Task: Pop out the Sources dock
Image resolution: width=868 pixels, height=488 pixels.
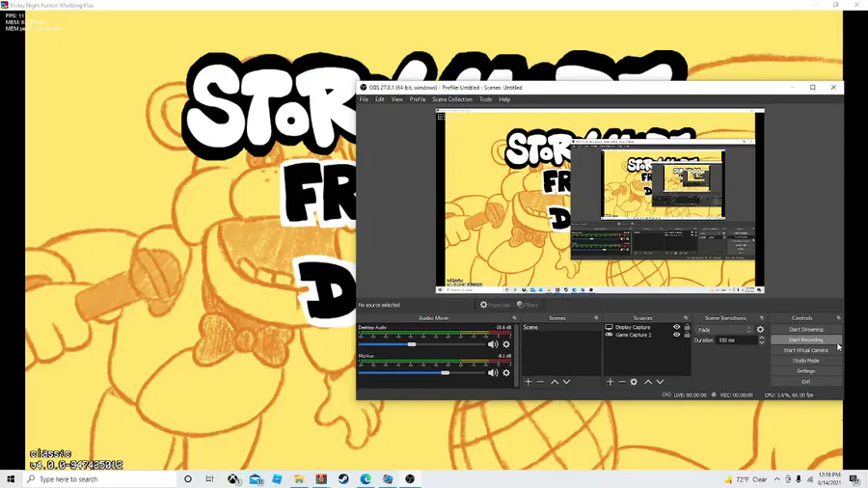Action: tap(686, 318)
